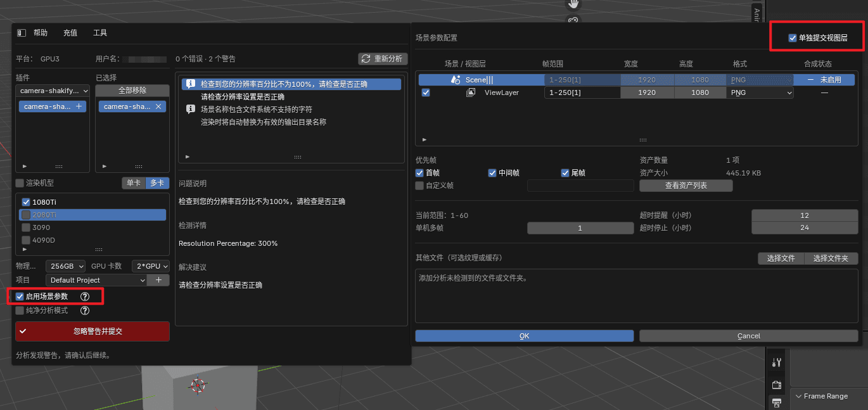Click the ViewLayer render layers icon
This screenshot has height=410, width=868.
[471, 93]
